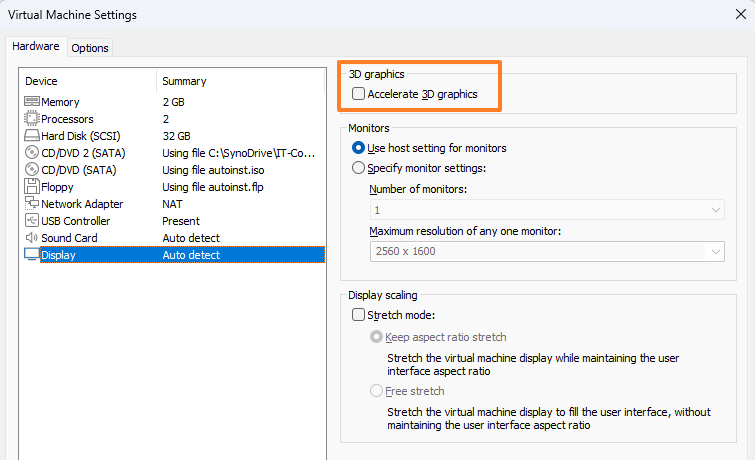This screenshot has width=755, height=460.
Task: Choose Specify monitor settings radio button
Action: tap(359, 168)
